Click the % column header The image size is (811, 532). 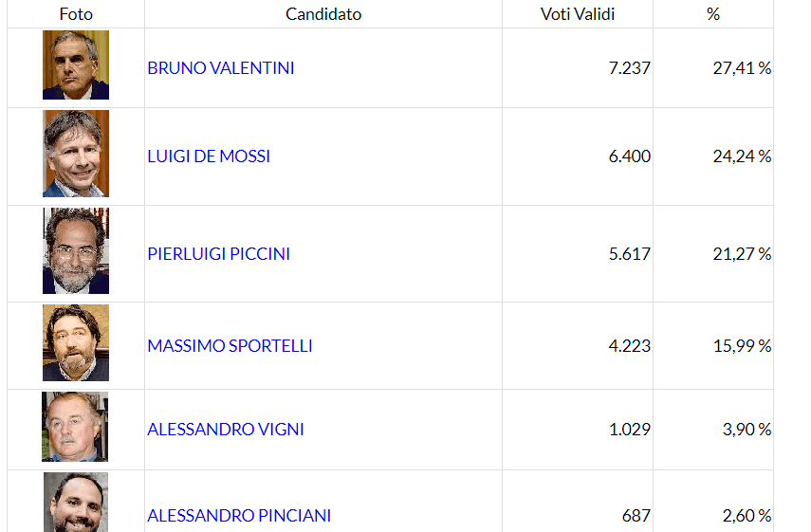(713, 14)
